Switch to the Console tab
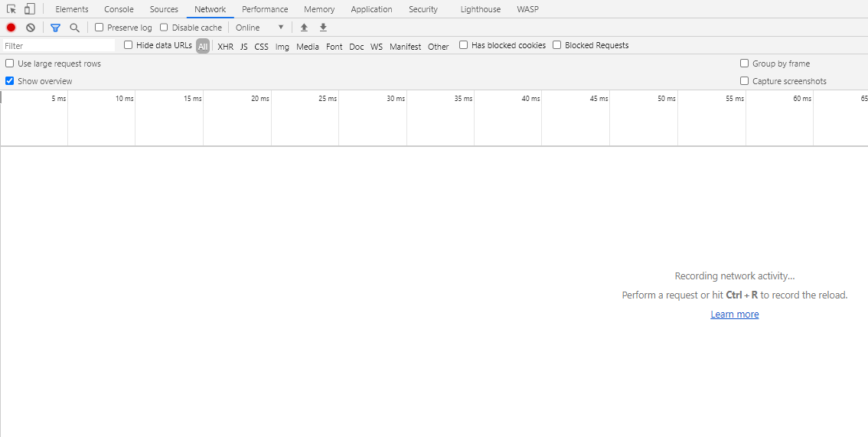This screenshot has width=868, height=437. [119, 9]
